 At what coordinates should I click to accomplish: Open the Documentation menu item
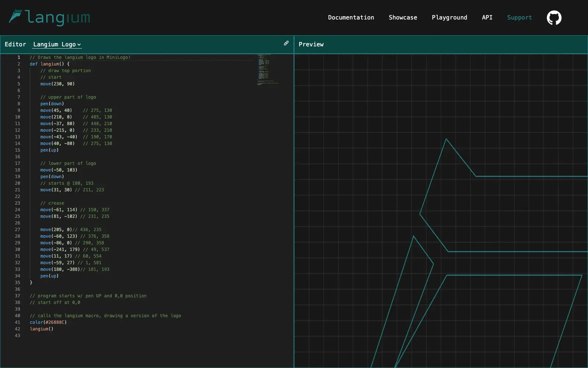click(351, 18)
